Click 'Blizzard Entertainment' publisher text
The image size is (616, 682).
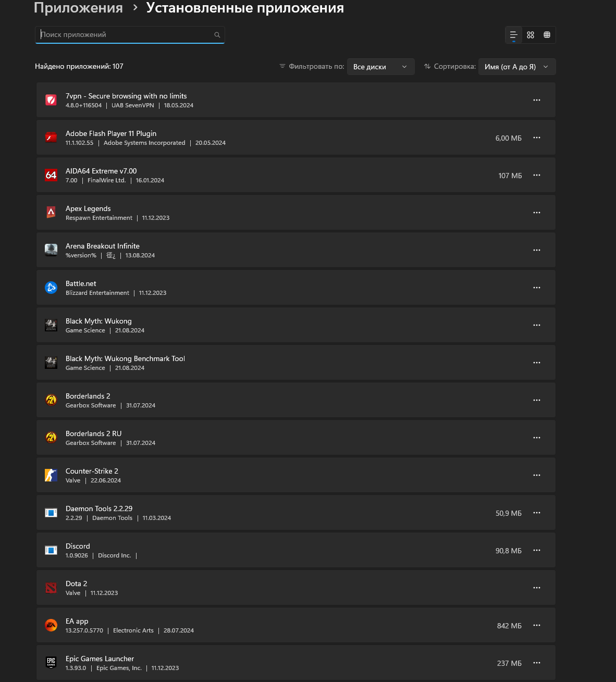[97, 293]
